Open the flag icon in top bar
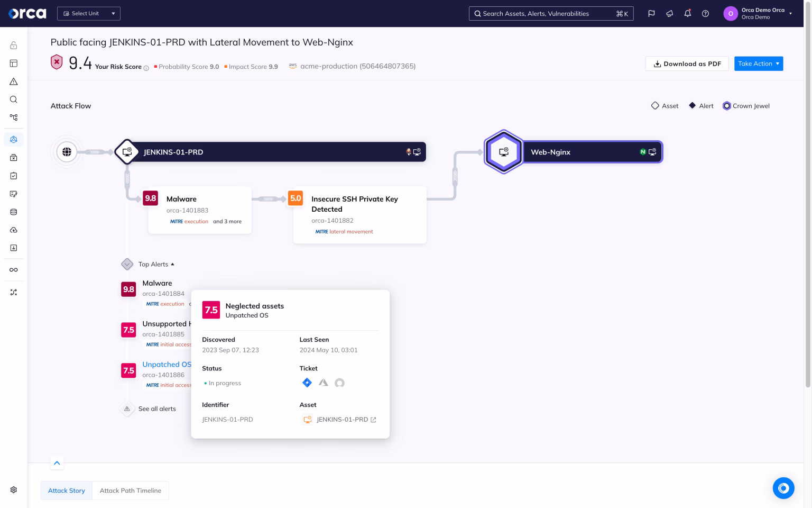Screen dimensions: 812x508 coord(651,14)
